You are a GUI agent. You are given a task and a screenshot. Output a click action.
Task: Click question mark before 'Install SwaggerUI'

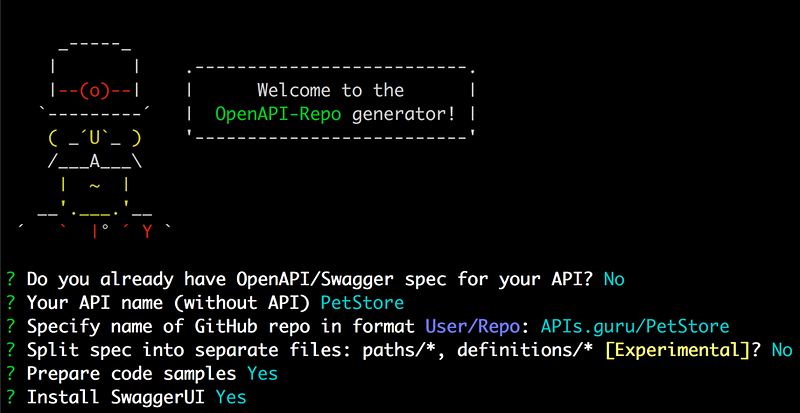click(10, 398)
